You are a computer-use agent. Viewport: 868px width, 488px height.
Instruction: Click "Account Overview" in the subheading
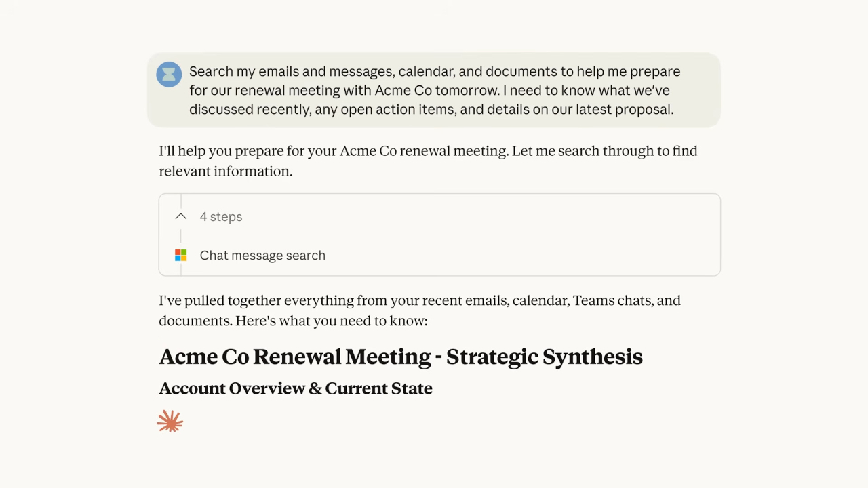232,388
